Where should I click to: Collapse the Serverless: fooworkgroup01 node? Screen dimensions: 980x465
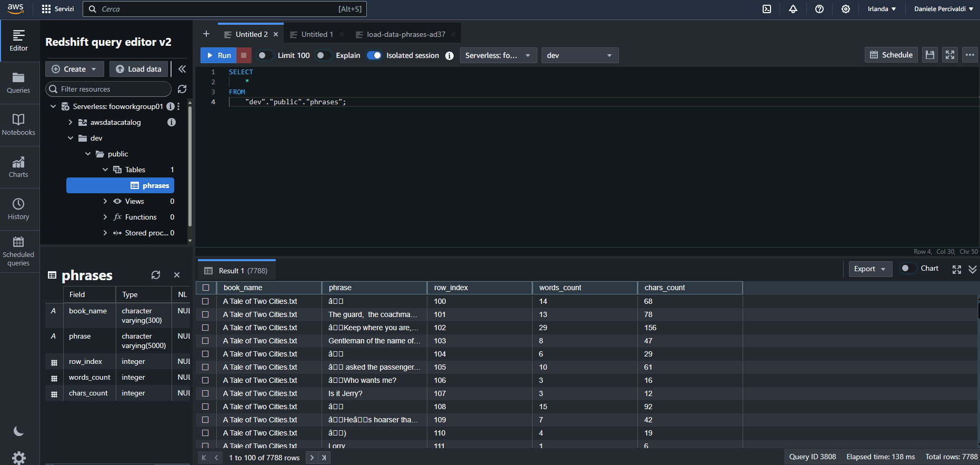click(53, 106)
